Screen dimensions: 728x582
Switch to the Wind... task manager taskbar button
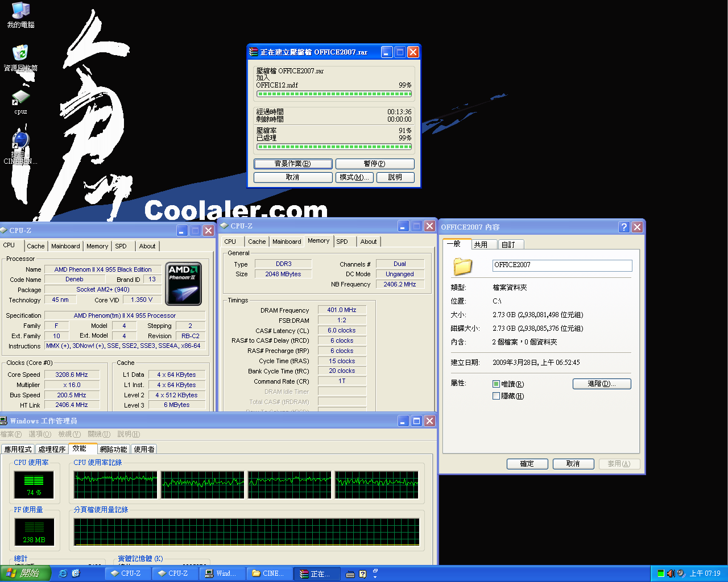224,573
